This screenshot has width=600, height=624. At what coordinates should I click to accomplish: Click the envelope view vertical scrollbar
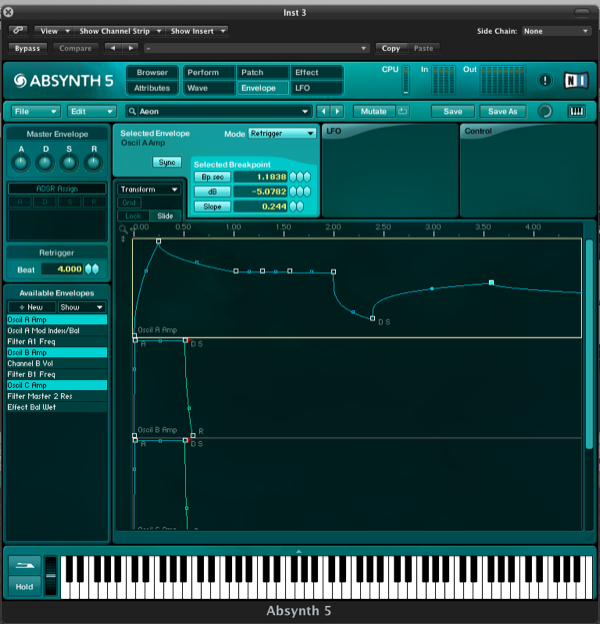point(589,344)
